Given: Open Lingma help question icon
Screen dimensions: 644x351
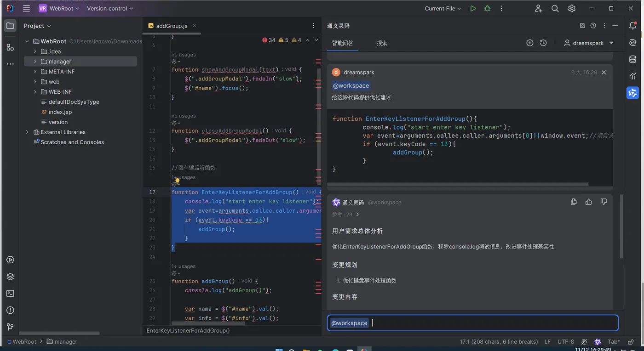Looking at the screenshot, I should click(x=593, y=26).
